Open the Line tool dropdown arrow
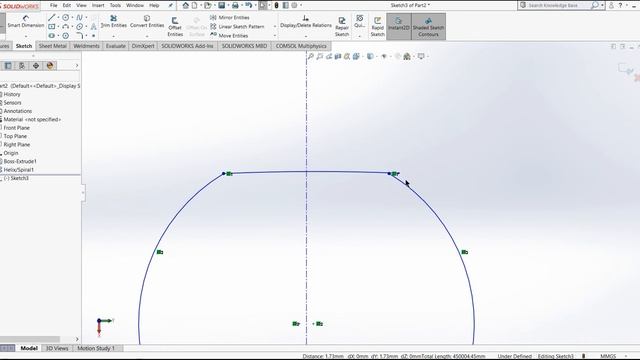The width and height of the screenshot is (640, 360). 58,18
